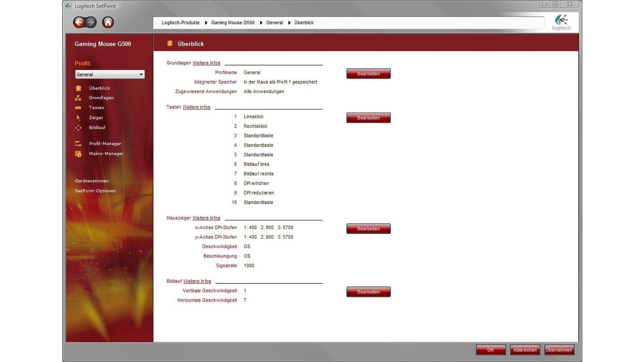Click the forward arrow navigation icon
This screenshot has width=644, height=362.
[x=91, y=22]
